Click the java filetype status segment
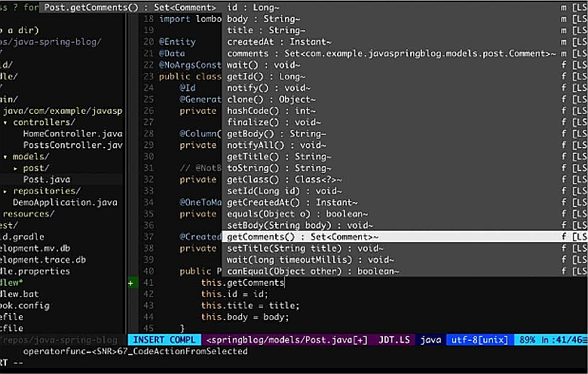 (x=430, y=340)
